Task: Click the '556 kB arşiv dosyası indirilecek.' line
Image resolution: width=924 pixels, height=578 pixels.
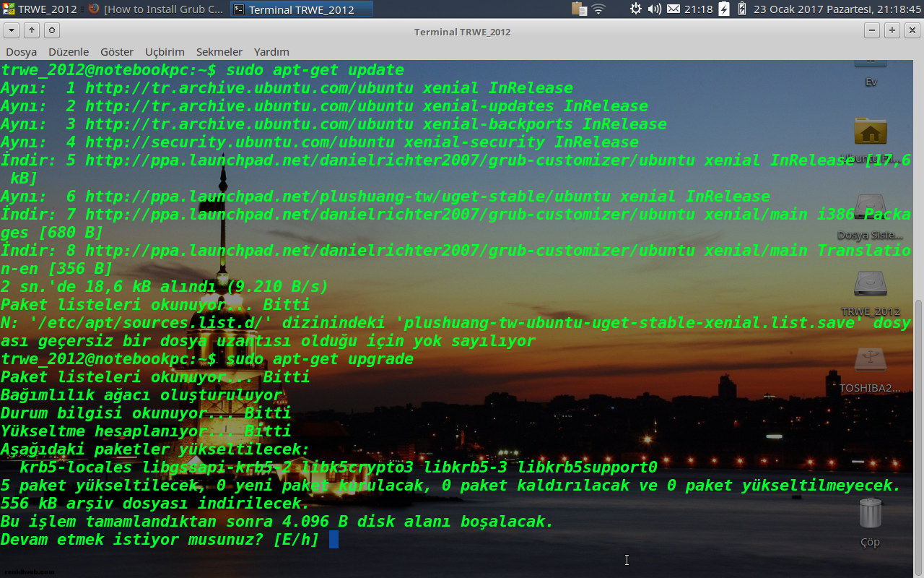Action: click(x=155, y=504)
